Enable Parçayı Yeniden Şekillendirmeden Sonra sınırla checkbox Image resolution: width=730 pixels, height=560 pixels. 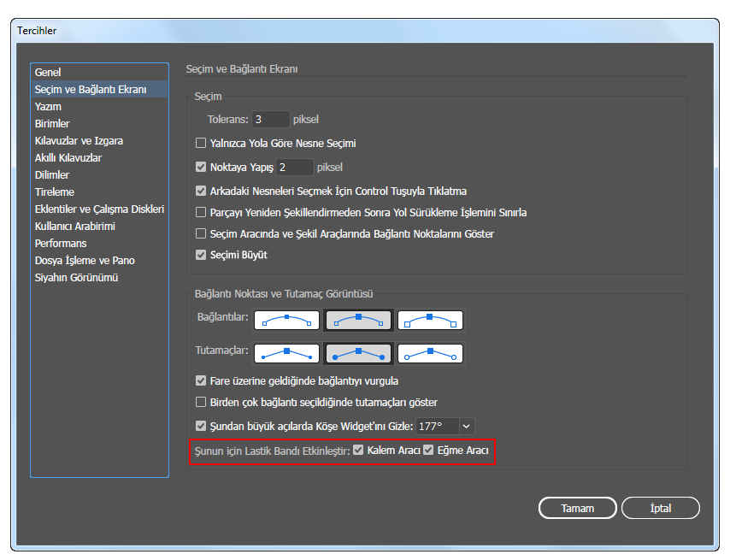(201, 212)
